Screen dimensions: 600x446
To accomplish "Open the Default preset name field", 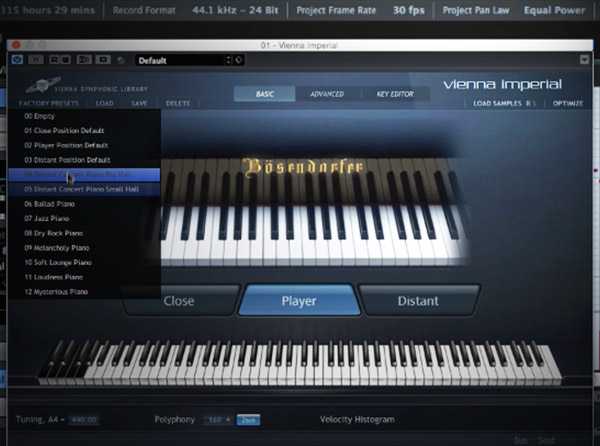I will [x=180, y=60].
